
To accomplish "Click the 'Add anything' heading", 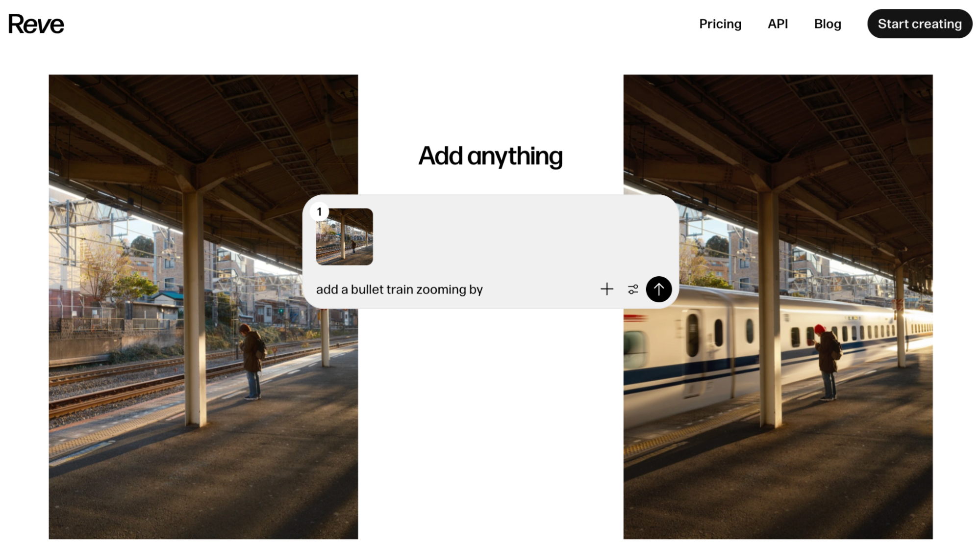I will pyautogui.click(x=490, y=156).
